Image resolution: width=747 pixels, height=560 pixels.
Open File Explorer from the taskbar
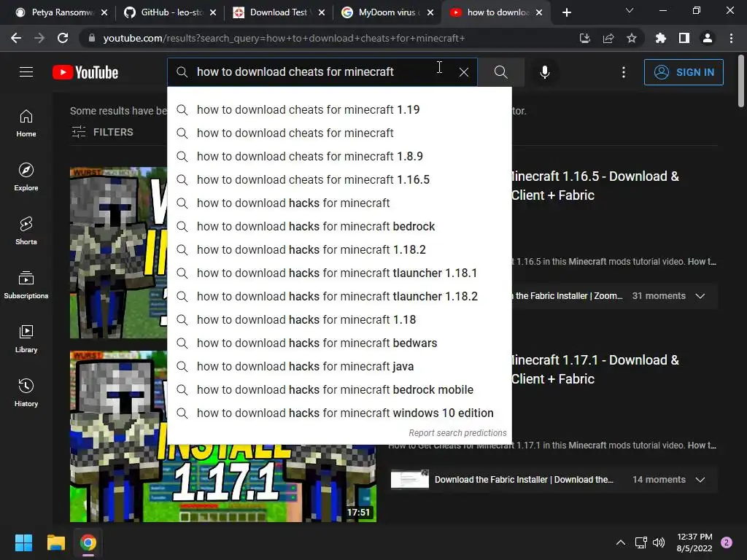tap(55, 542)
